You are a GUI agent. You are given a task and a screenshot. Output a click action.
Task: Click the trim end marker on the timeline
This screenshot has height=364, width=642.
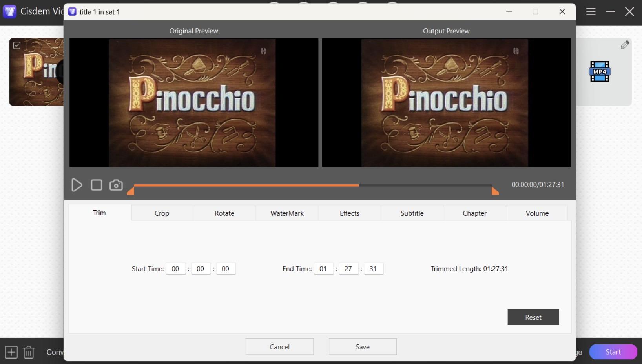tap(495, 191)
